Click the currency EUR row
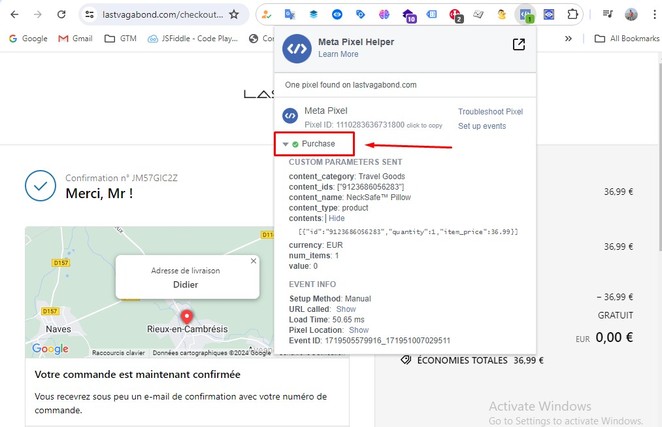This screenshot has height=427, width=662. [x=316, y=245]
